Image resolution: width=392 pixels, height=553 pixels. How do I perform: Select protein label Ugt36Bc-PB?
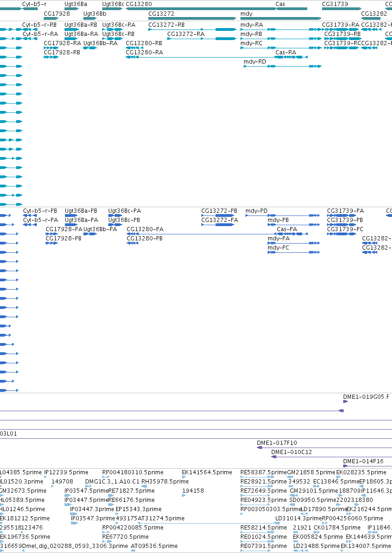coord(124,220)
